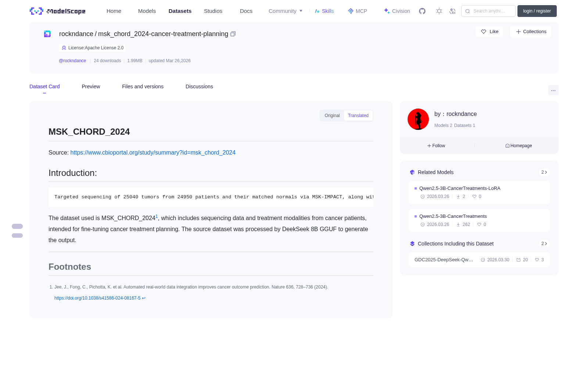Click footnote superscript 1 reference

[157, 216]
